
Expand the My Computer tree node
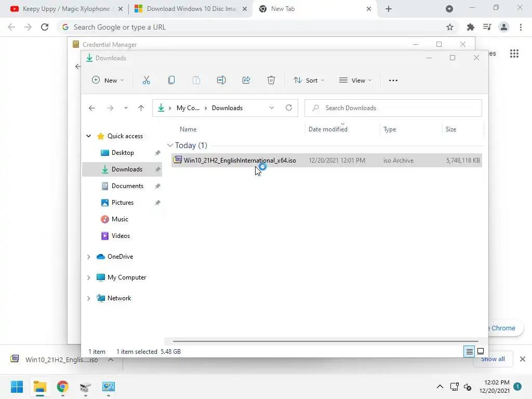(88, 277)
